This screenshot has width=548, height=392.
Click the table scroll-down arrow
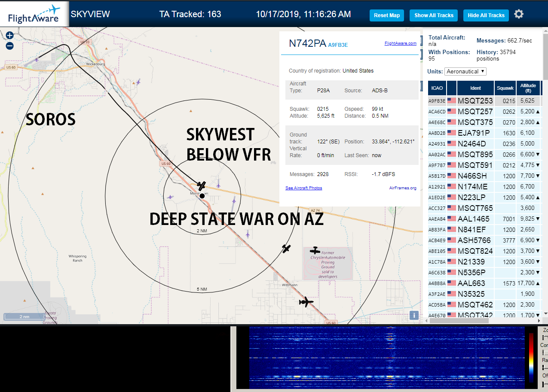point(545,314)
